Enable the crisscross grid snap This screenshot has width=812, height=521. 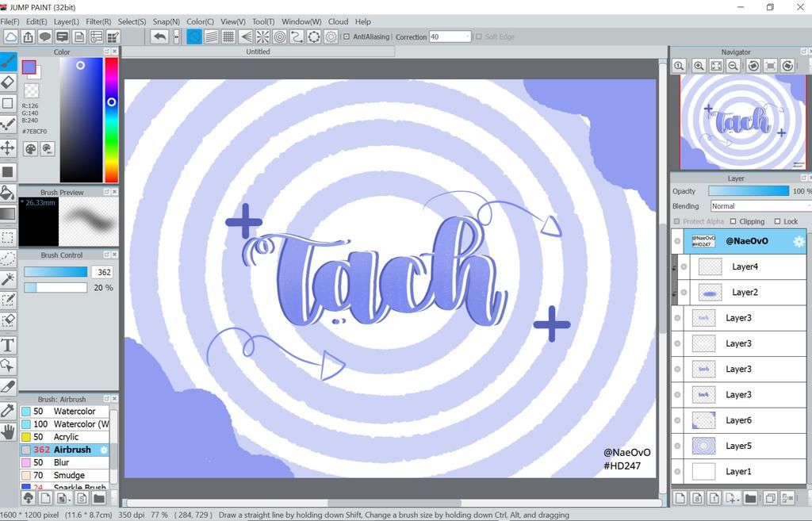[228, 36]
